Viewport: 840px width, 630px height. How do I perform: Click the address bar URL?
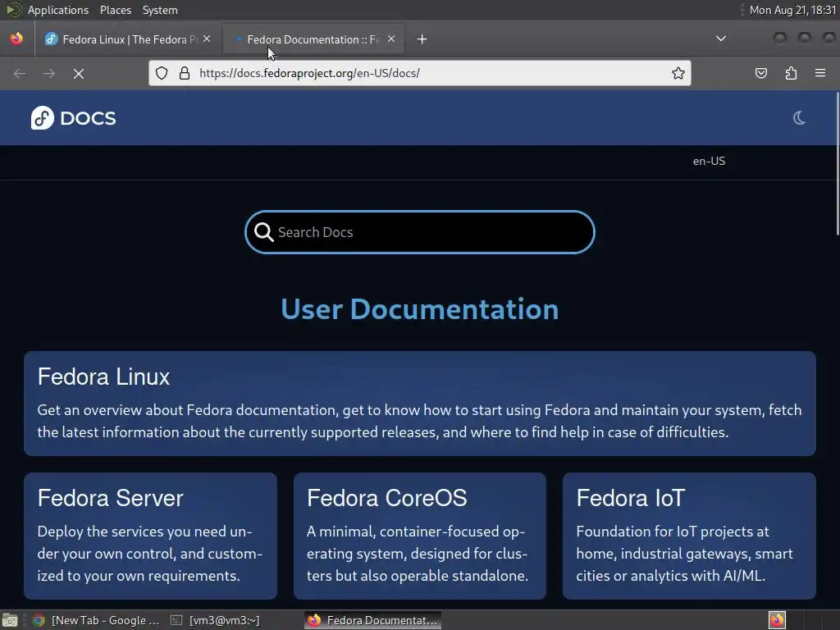[309, 73]
